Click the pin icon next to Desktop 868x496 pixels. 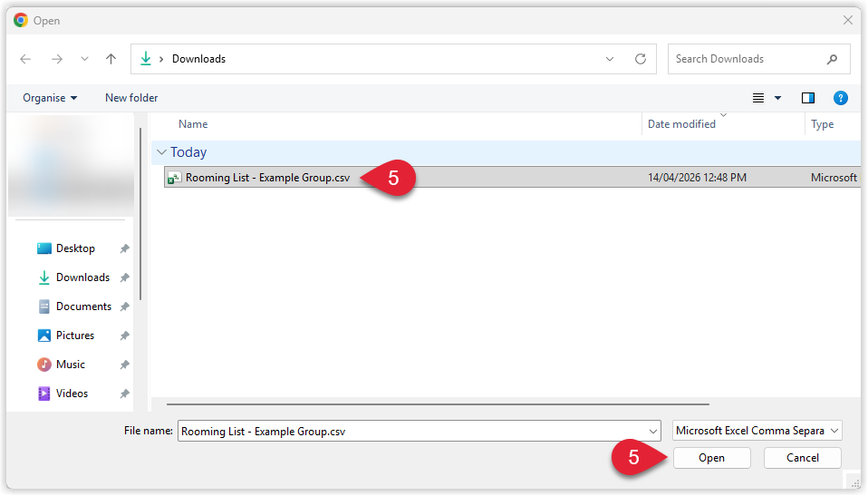pos(124,248)
